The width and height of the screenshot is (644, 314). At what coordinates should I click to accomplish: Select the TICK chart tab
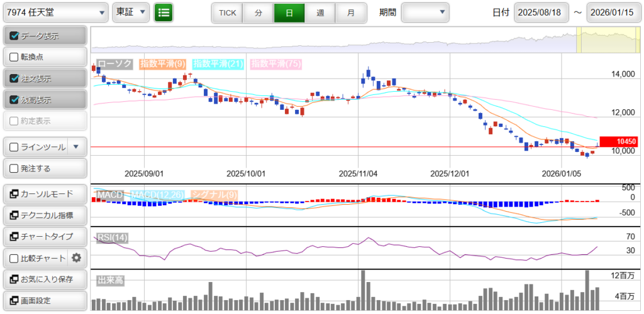[227, 13]
